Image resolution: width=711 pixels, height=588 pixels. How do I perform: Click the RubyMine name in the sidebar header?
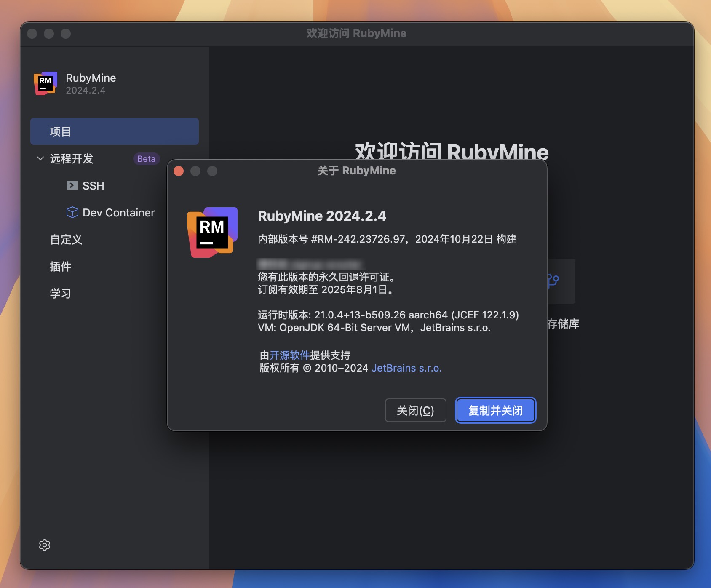[x=91, y=78]
